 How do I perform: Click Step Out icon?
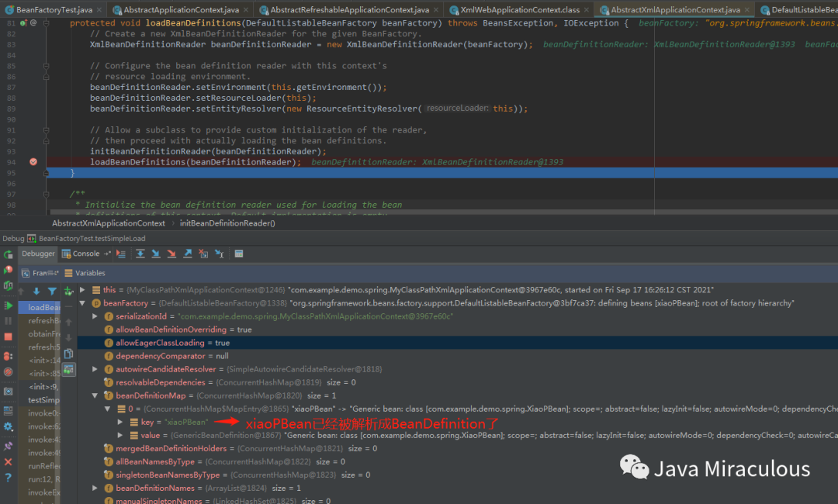point(188,254)
